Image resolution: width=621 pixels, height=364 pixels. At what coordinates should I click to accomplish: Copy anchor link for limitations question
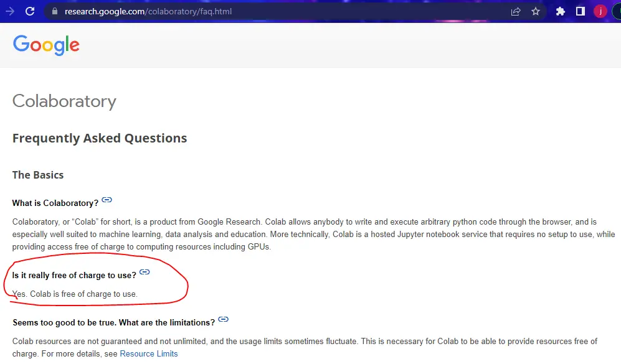click(x=224, y=319)
